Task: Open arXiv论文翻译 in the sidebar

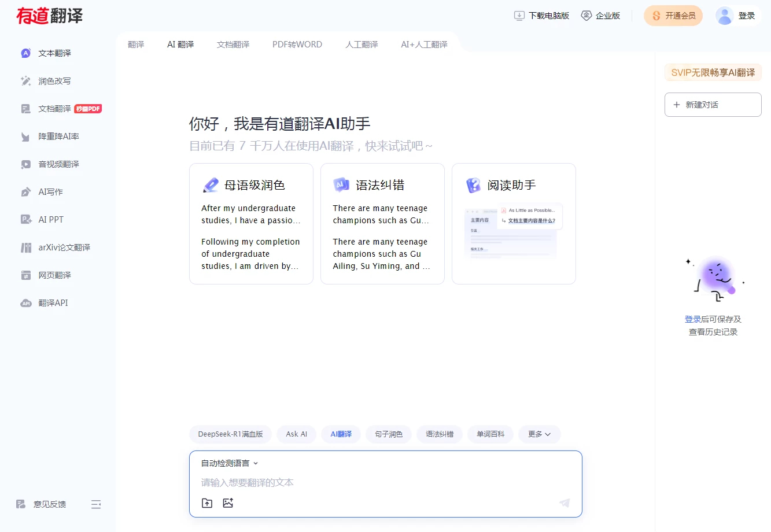Action: [64, 247]
